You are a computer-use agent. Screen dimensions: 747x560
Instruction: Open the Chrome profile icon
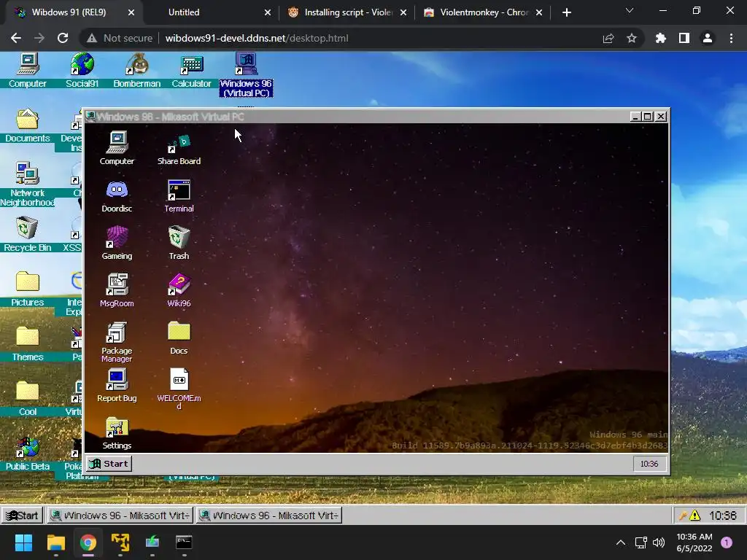pos(708,38)
